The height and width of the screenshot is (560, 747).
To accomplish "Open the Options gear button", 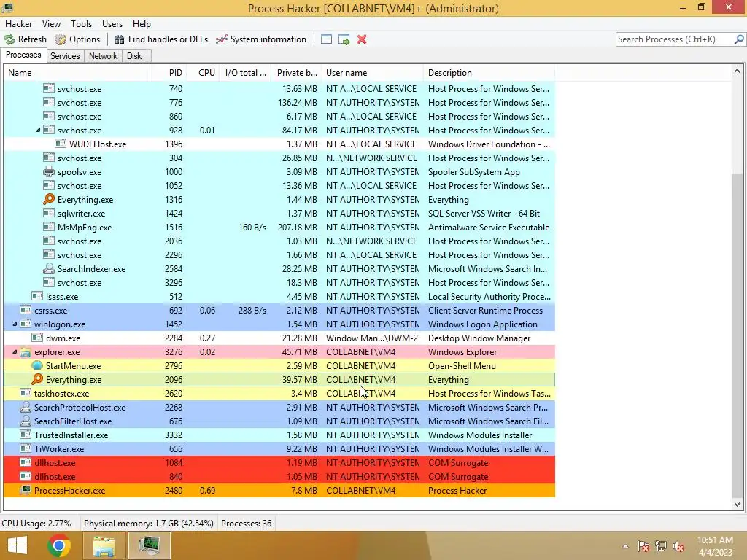I will [x=77, y=39].
